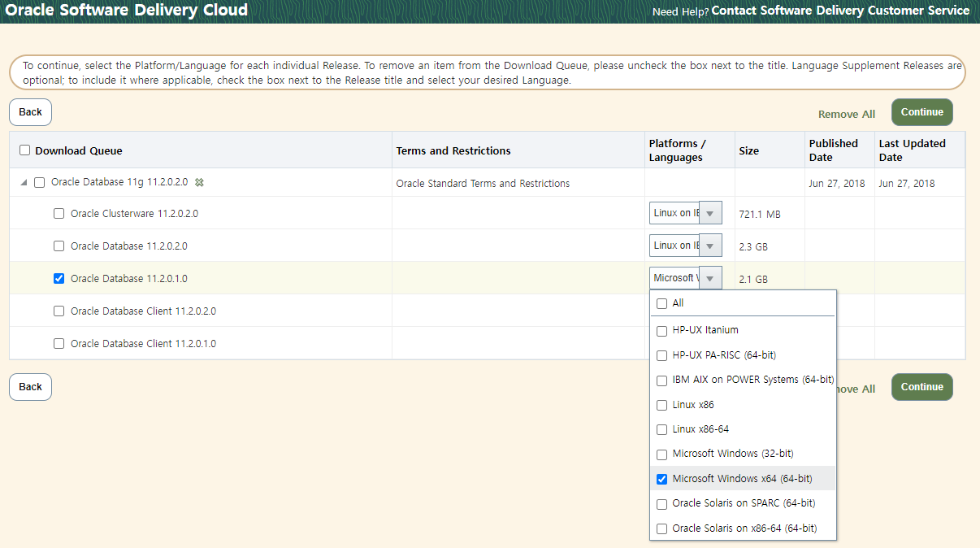Image resolution: width=980 pixels, height=548 pixels.
Task: Click the top Remove All link
Action: coord(847,115)
